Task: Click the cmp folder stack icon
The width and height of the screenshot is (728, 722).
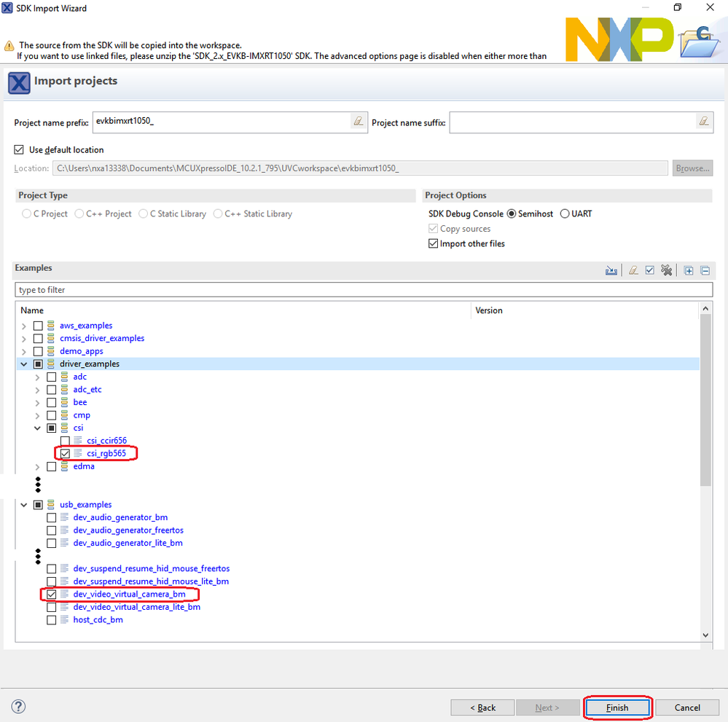Action: 65,415
